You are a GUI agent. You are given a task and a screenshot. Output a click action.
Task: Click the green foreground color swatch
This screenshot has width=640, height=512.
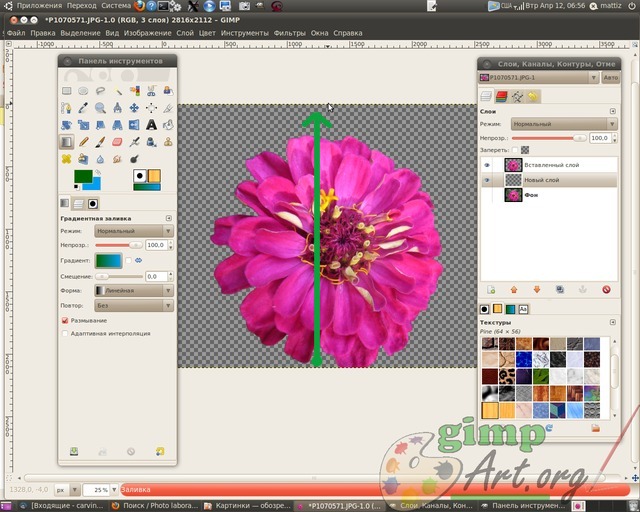click(83, 176)
